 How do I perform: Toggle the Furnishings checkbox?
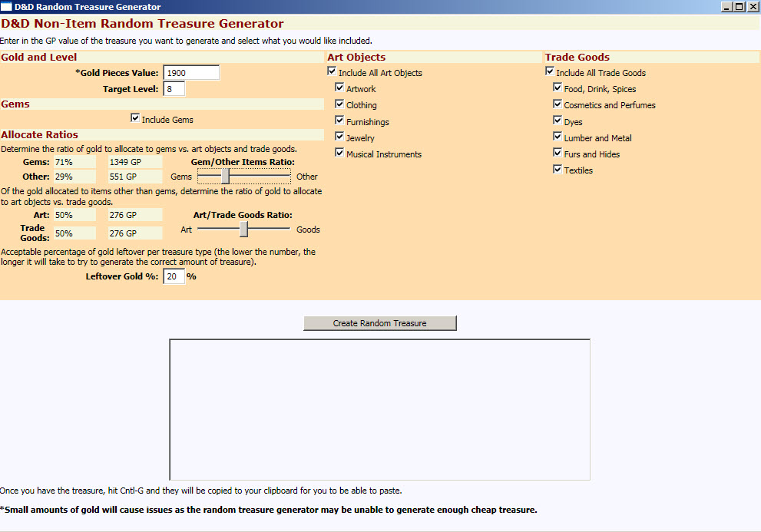point(339,121)
